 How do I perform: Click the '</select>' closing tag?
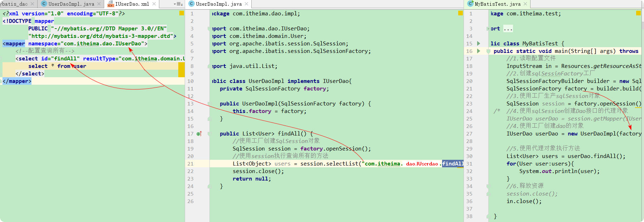coord(30,74)
